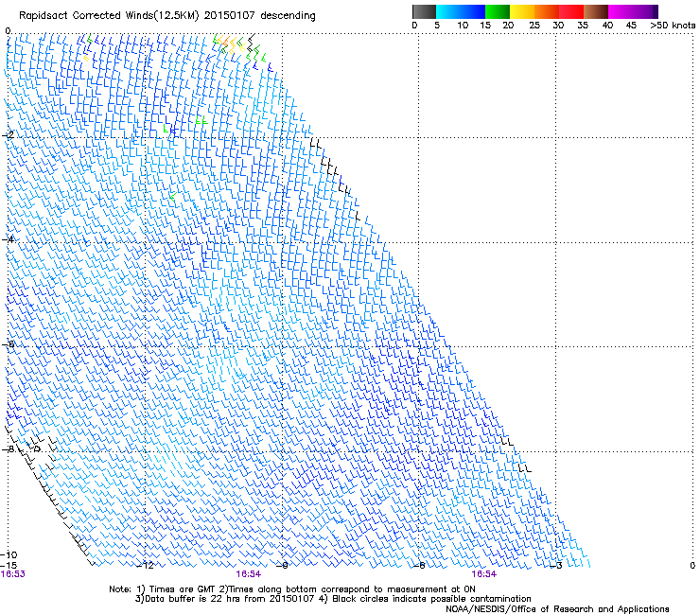Click the note 'Data buffer is 22 hrs'
Image resolution: width=700 pixels, height=615 pixels.
[192, 599]
